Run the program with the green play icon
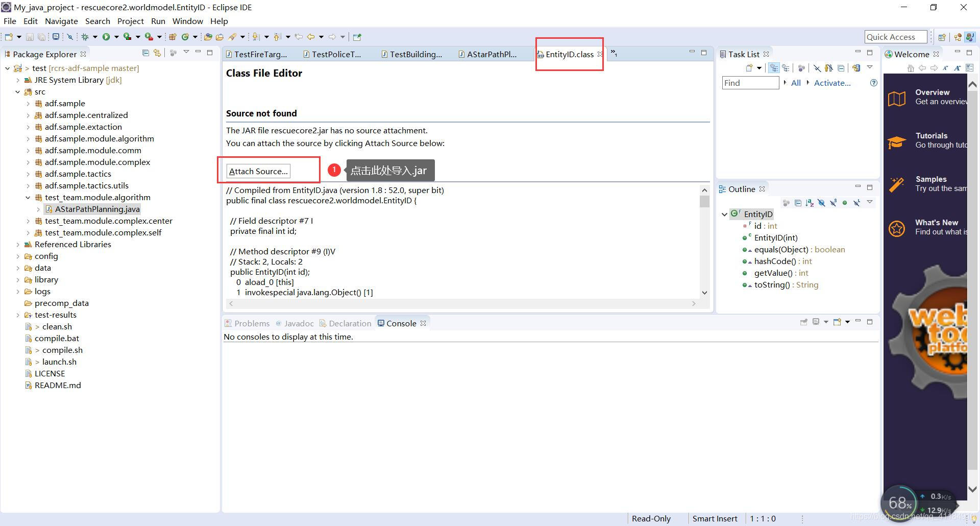Screen dimensions: 980x526 point(106,37)
